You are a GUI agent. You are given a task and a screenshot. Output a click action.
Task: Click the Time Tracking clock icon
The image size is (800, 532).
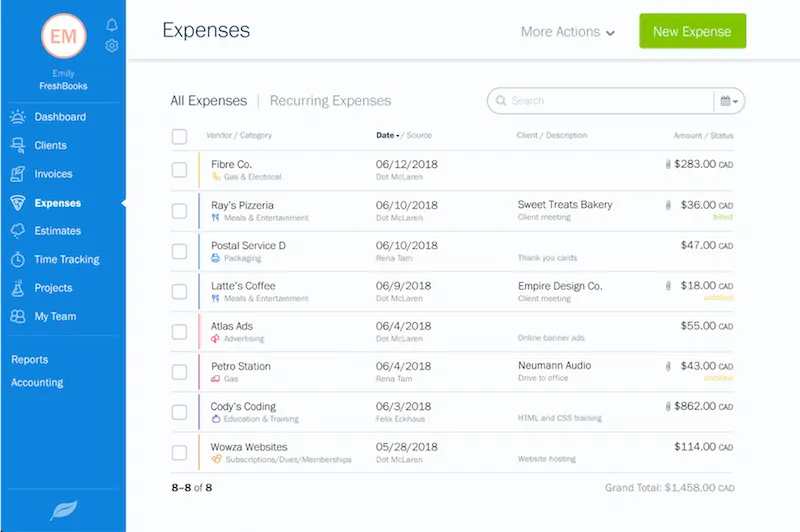(18, 259)
